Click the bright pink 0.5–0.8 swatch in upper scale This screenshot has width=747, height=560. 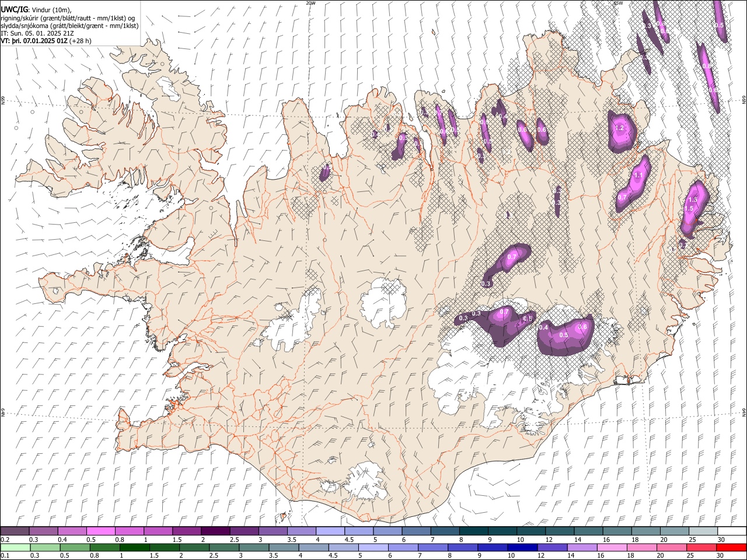pyautogui.click(x=100, y=531)
